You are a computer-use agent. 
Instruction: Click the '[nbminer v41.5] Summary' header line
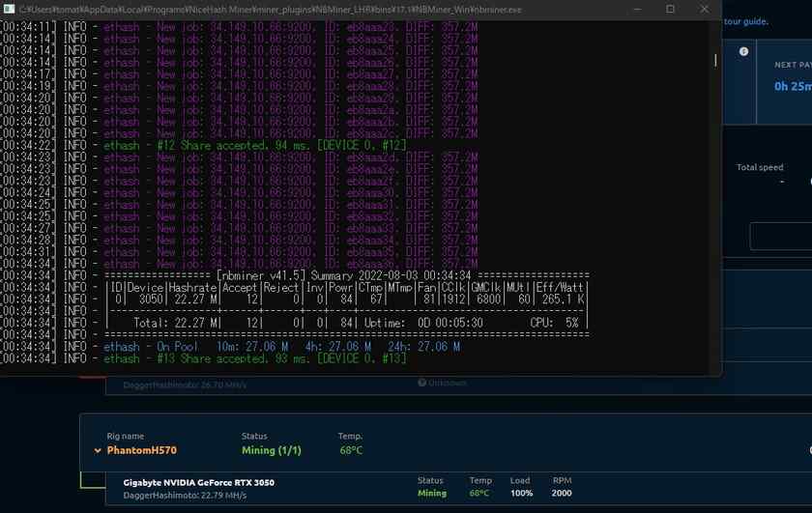pyautogui.click(x=346, y=275)
